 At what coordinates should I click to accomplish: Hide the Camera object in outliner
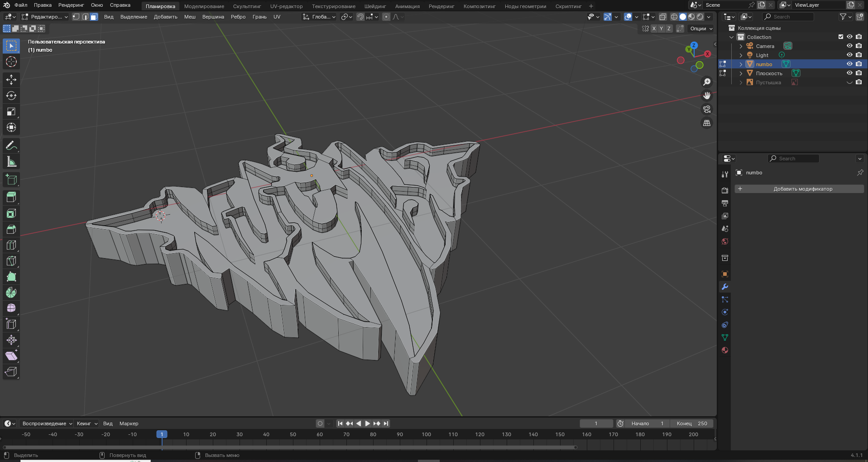(x=849, y=46)
